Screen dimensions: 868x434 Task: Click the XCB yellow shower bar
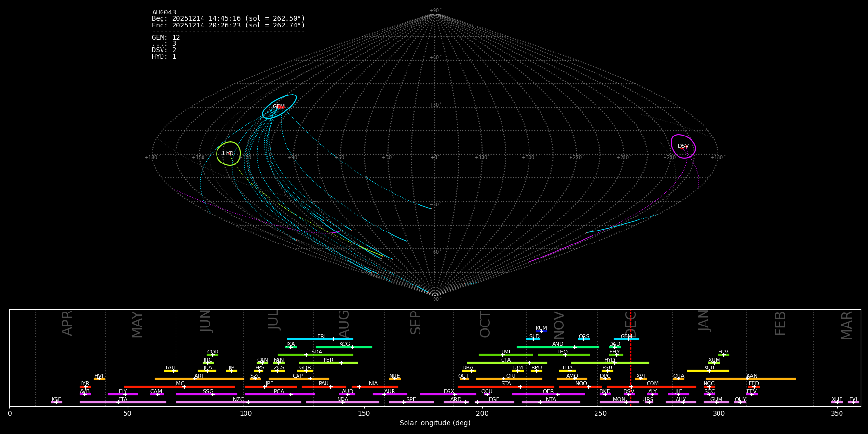[x=708, y=371]
